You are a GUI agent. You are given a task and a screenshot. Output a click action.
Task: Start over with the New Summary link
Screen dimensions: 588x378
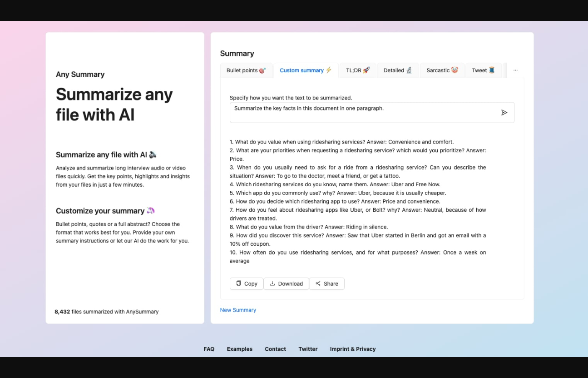click(x=238, y=310)
